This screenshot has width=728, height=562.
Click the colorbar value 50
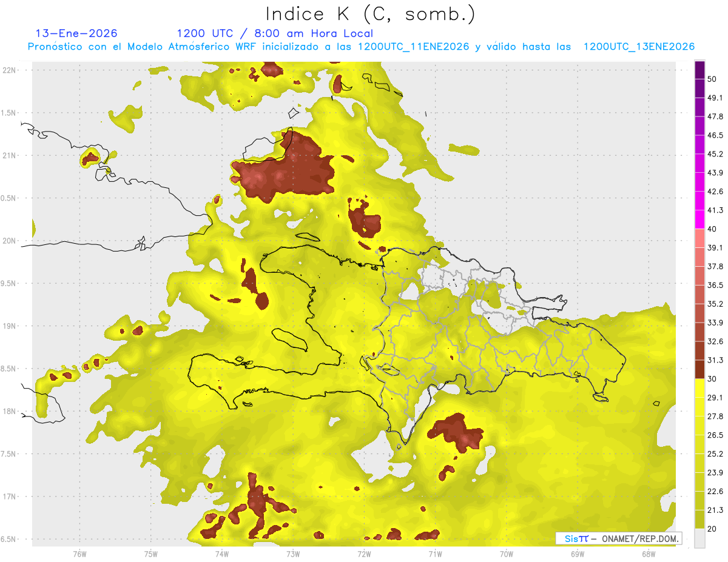coord(712,79)
